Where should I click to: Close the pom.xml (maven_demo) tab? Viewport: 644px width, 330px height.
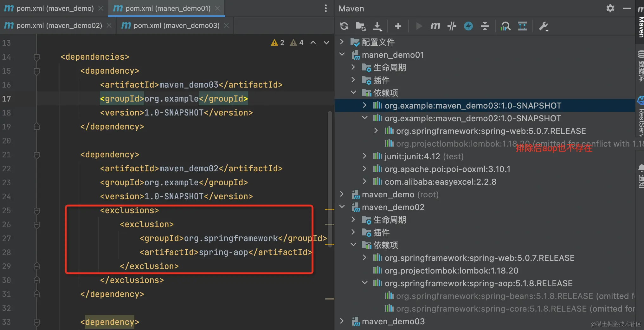click(x=101, y=8)
